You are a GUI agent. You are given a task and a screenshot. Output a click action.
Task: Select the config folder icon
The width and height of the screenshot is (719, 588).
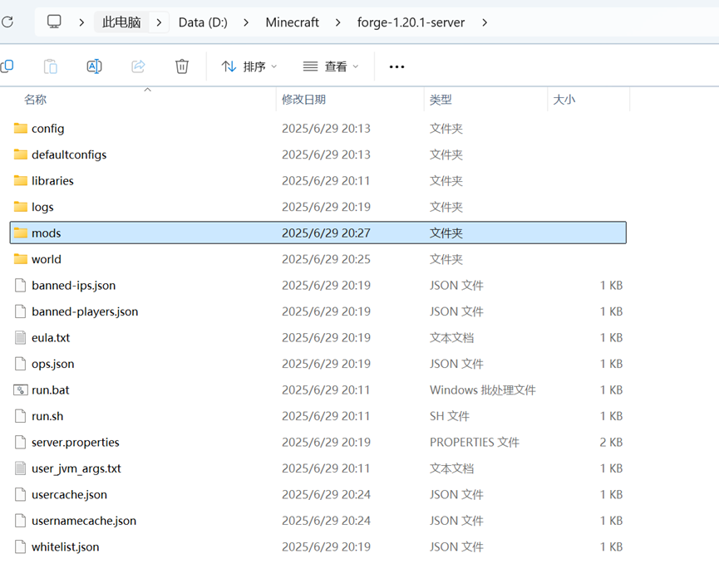21,129
